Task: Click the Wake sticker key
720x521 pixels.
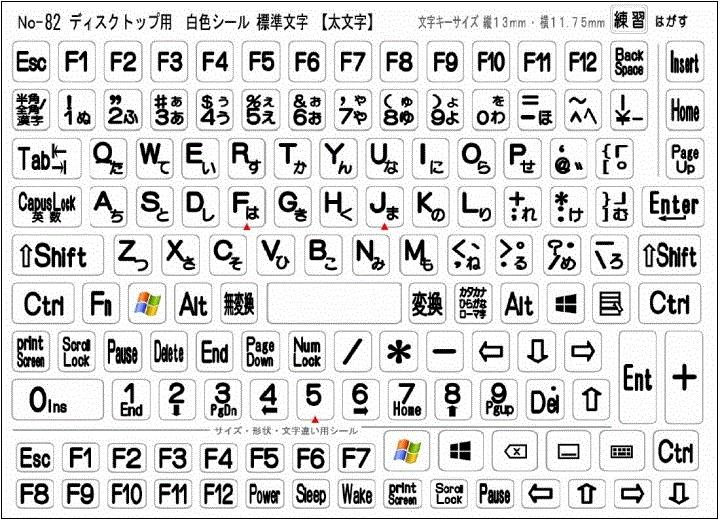Action: [x=357, y=494]
